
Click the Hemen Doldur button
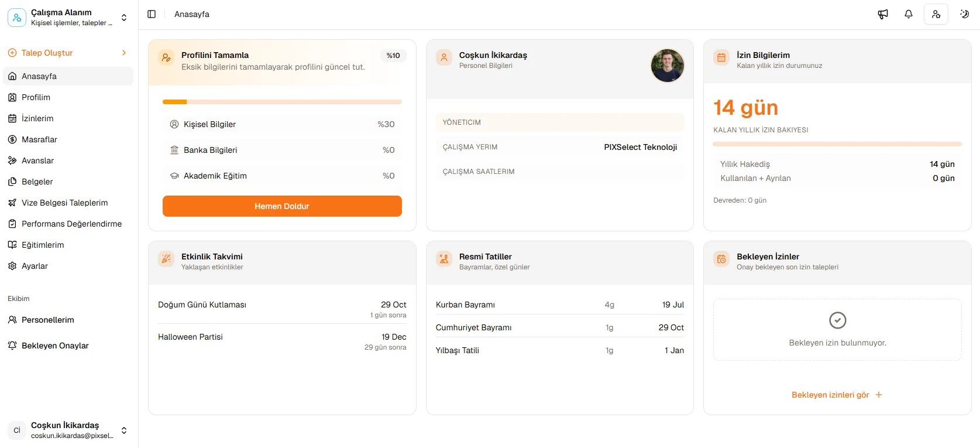tap(282, 206)
